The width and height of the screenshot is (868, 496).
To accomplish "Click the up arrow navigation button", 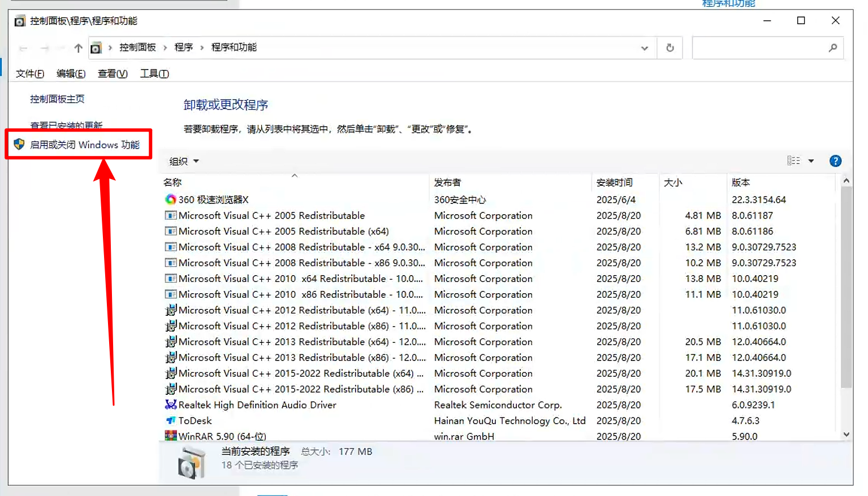I will click(78, 48).
